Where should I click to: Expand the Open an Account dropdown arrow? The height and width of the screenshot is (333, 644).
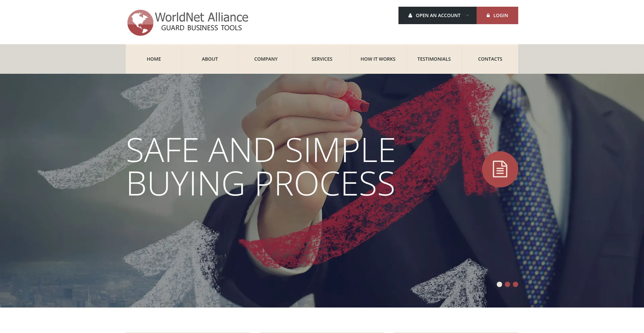(468, 15)
